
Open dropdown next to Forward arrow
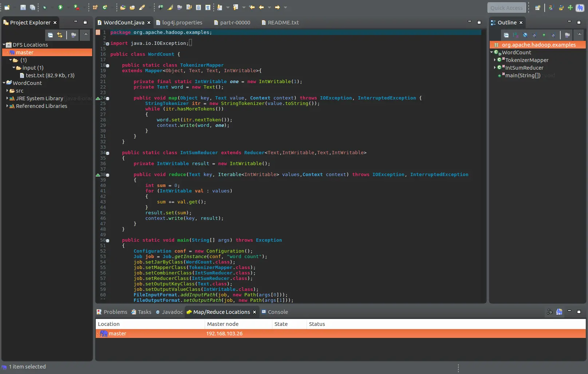285,7
